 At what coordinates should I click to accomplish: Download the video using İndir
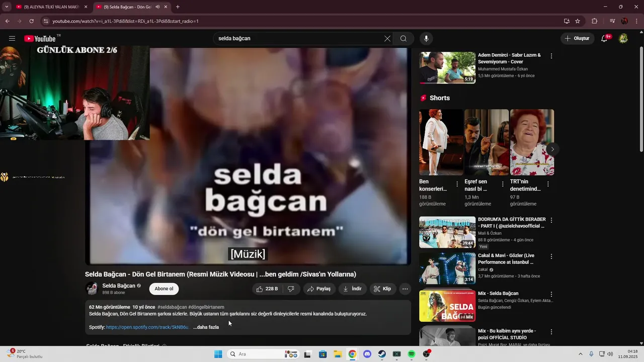(353, 289)
